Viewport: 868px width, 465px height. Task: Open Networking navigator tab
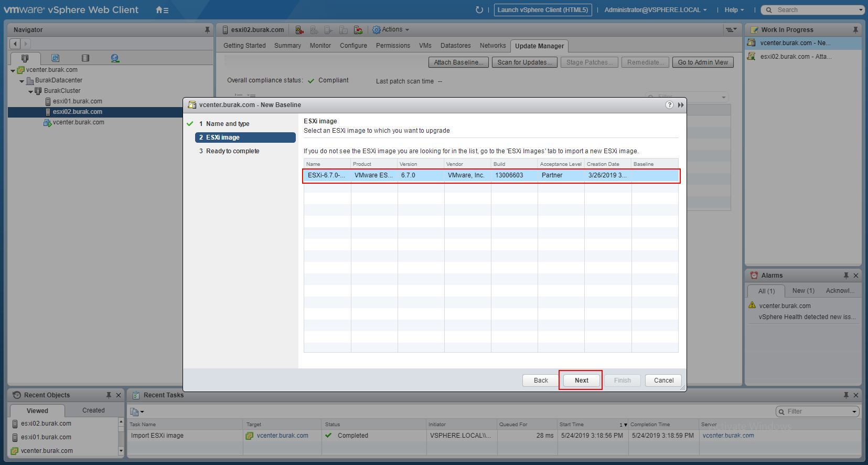pos(115,58)
